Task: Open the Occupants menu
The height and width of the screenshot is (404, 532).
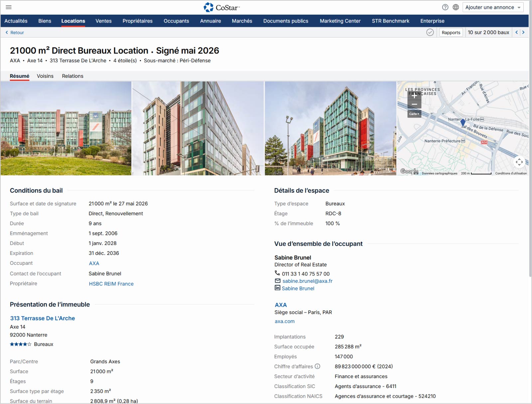Action: (x=176, y=21)
